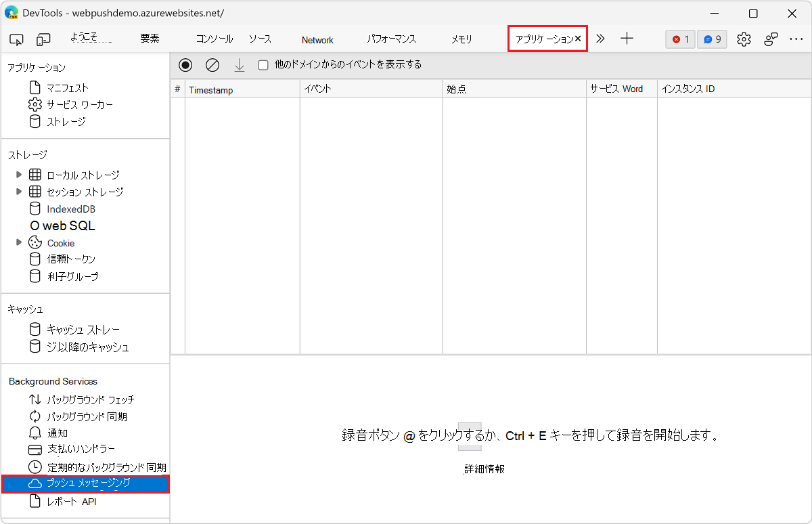Open the console error counter badge
The width and height of the screenshot is (812, 524).
tap(679, 39)
